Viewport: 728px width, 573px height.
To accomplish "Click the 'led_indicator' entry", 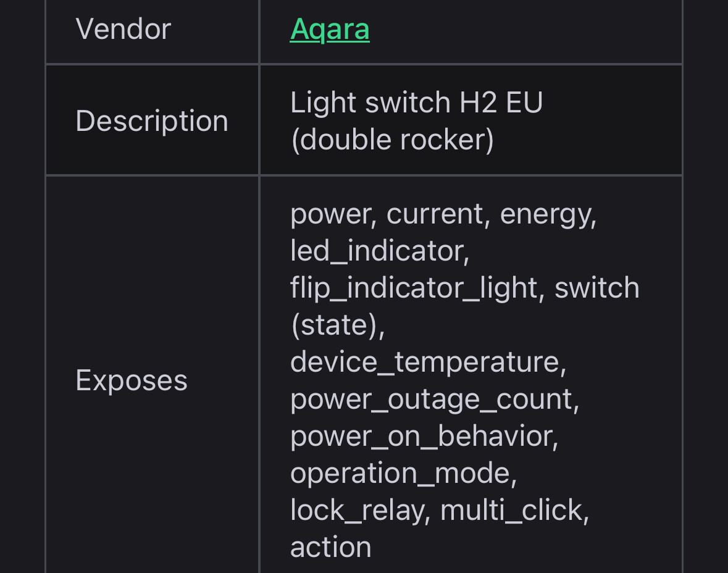I will point(377,251).
